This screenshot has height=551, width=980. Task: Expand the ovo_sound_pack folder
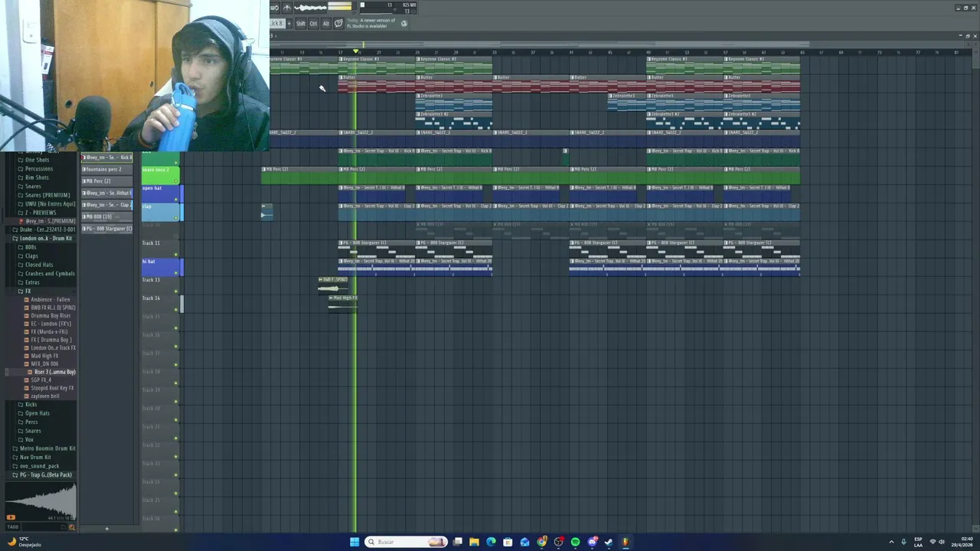[36, 466]
